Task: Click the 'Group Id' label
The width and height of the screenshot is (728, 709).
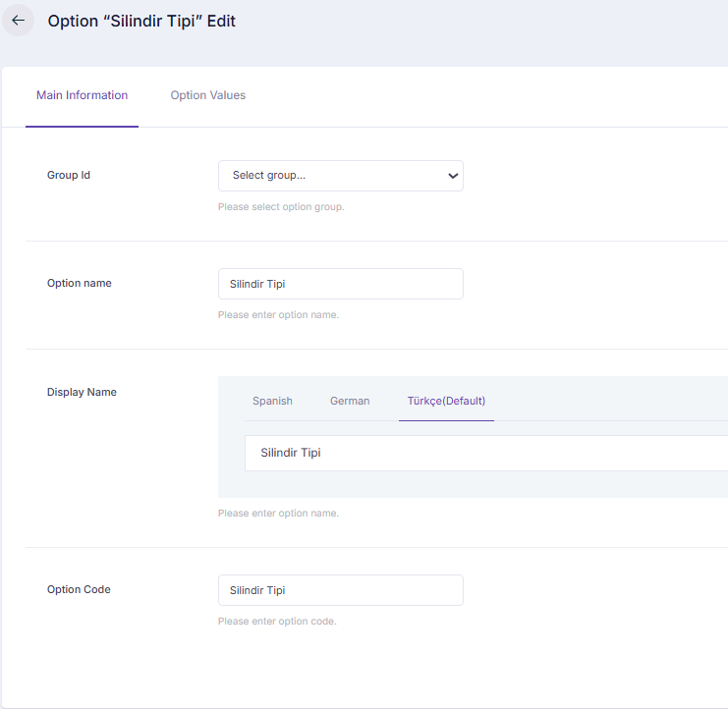Action: coord(69,175)
